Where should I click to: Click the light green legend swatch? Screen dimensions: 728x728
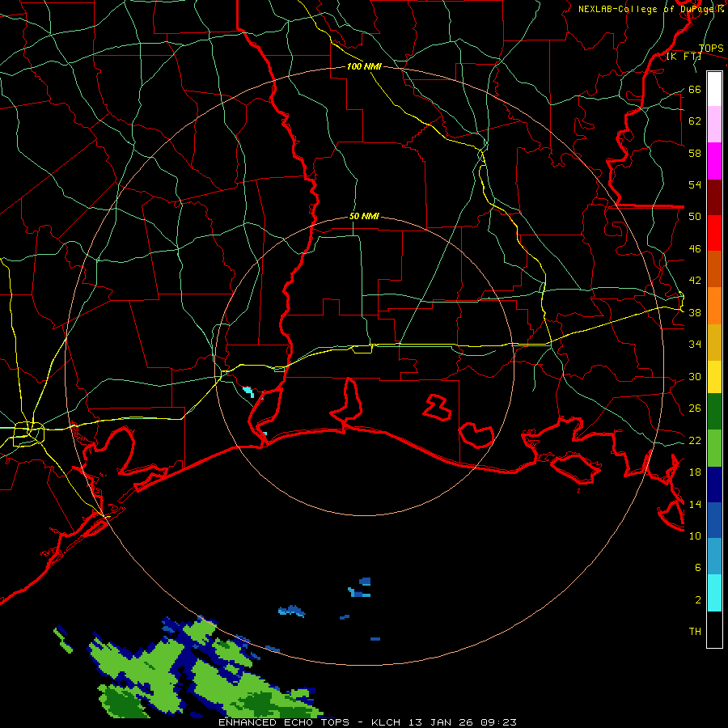click(x=714, y=448)
